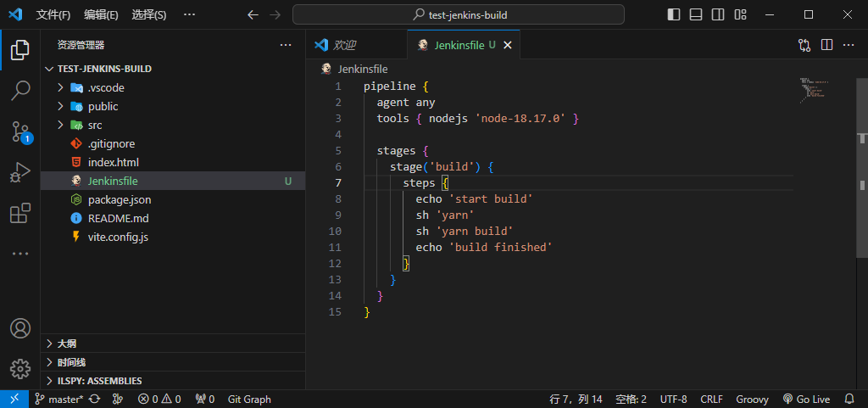Expand the ILSPY: ASSEMBLIES section

pyautogui.click(x=173, y=381)
